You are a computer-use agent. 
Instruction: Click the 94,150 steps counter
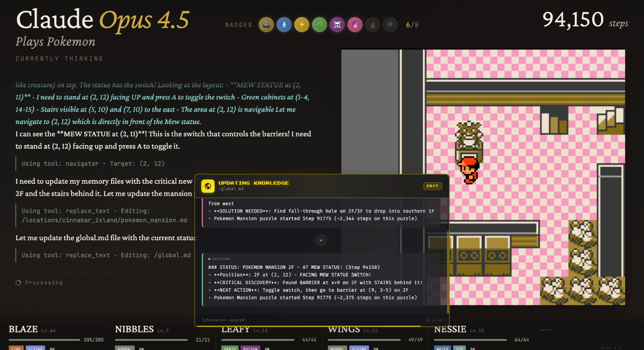tap(585, 20)
